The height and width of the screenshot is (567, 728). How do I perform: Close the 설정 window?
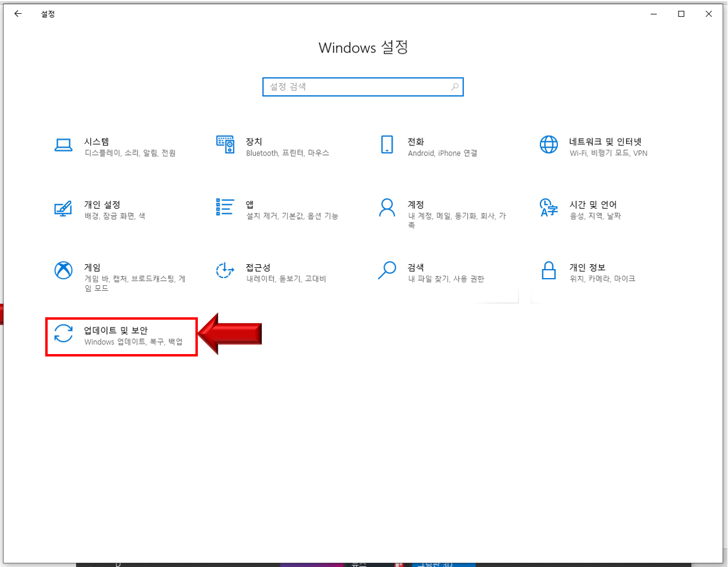point(709,14)
